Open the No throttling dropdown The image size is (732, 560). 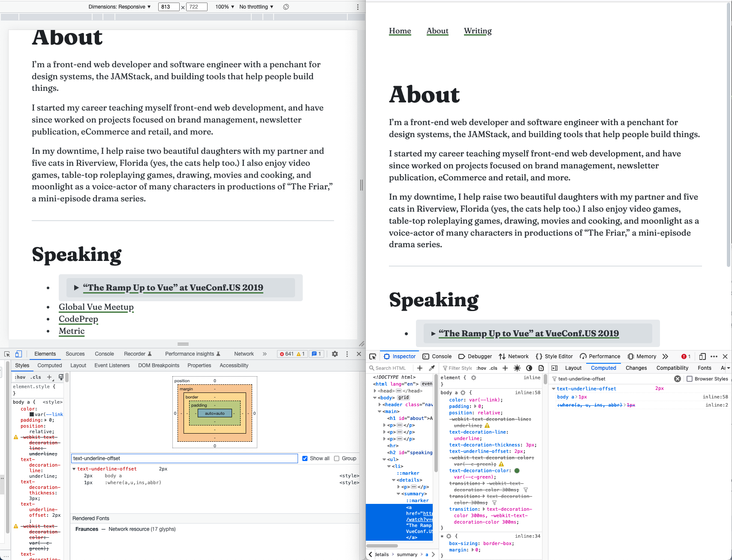(255, 6)
